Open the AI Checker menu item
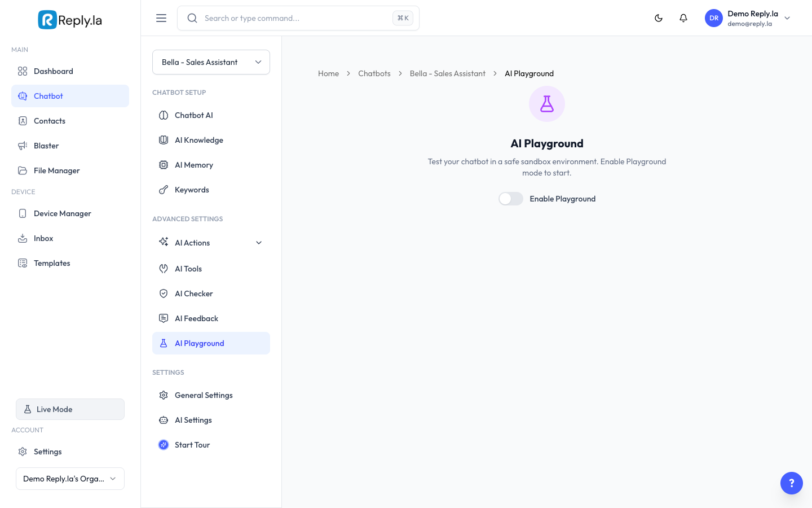Viewport: 812px width, 508px height. pyautogui.click(x=211, y=294)
